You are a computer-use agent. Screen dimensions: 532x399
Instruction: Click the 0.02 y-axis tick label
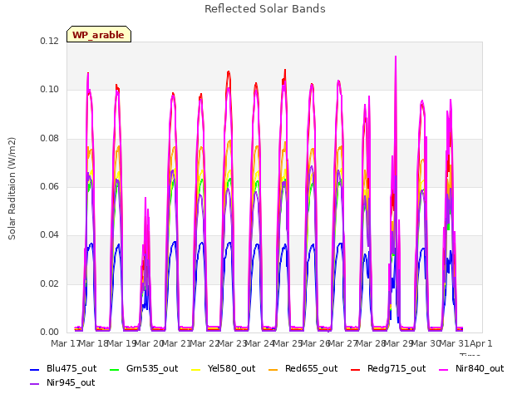50,283
